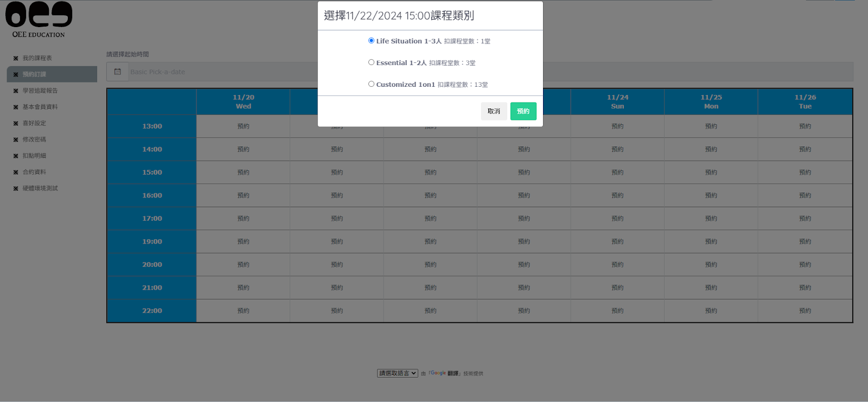Viewport: 868px width, 402px height.
Task: Select the Customized 1on1 radio option
Action: point(372,84)
